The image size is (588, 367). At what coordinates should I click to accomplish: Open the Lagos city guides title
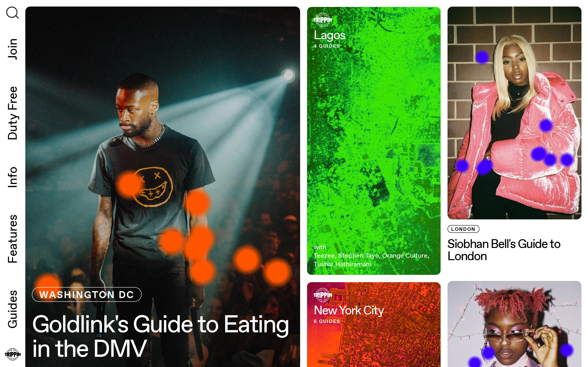pos(330,35)
